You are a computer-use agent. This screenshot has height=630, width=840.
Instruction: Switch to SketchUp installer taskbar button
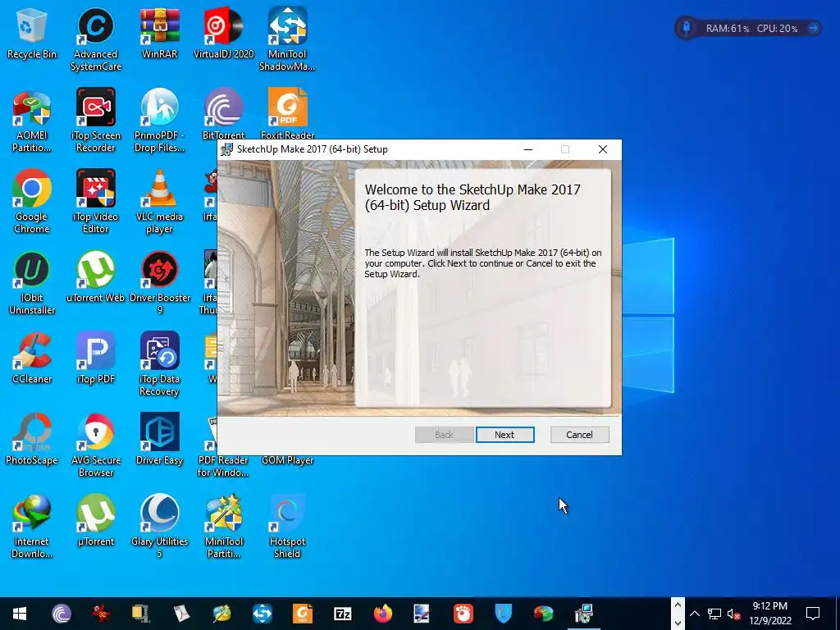(x=583, y=614)
